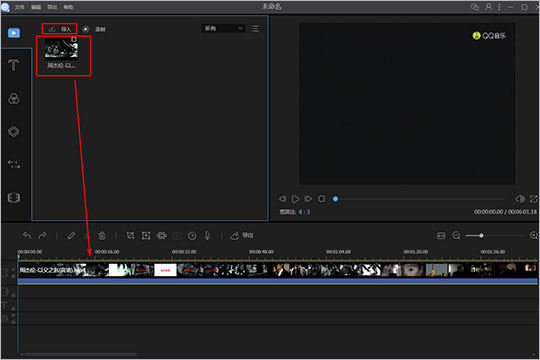Open the clock Duration tool
The height and width of the screenshot is (360, 540).
tap(192, 236)
